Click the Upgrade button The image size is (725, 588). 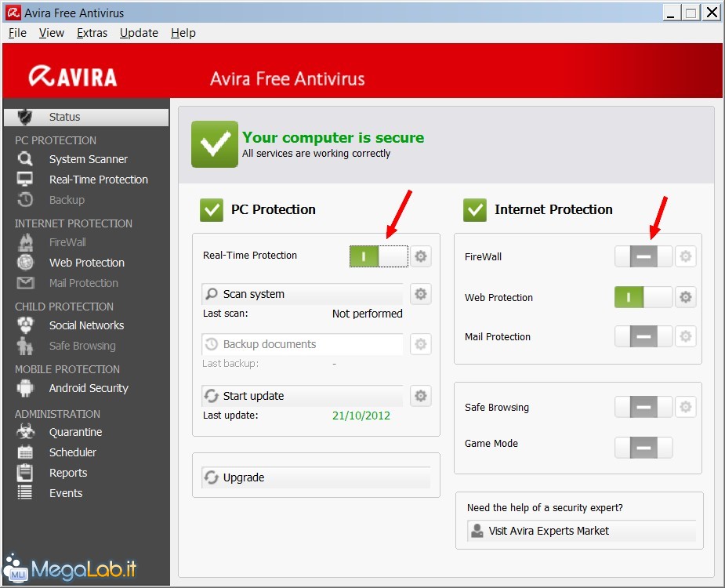316,477
